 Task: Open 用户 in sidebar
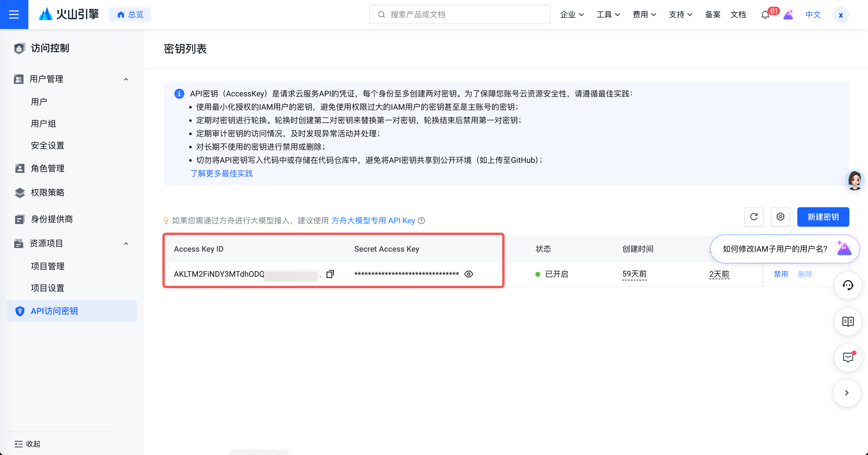(x=39, y=102)
